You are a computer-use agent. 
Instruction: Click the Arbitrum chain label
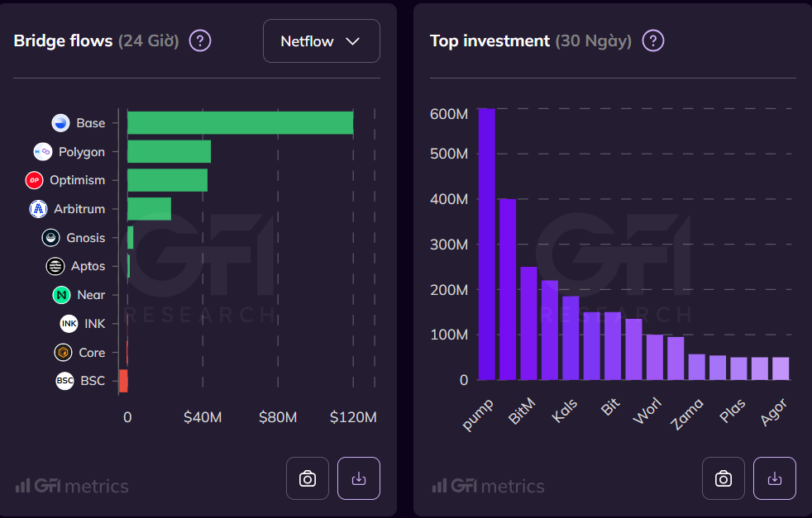click(79, 209)
